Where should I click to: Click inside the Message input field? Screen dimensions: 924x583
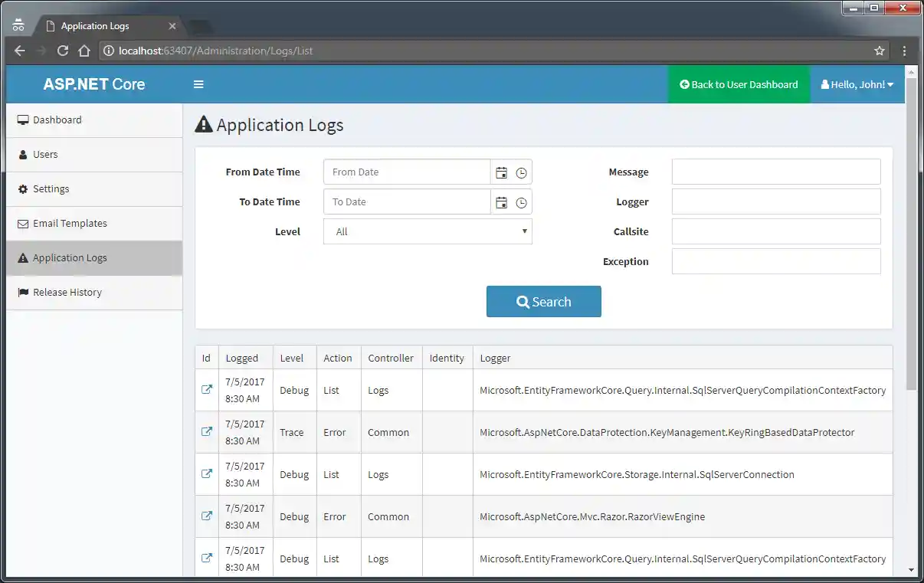pos(775,172)
